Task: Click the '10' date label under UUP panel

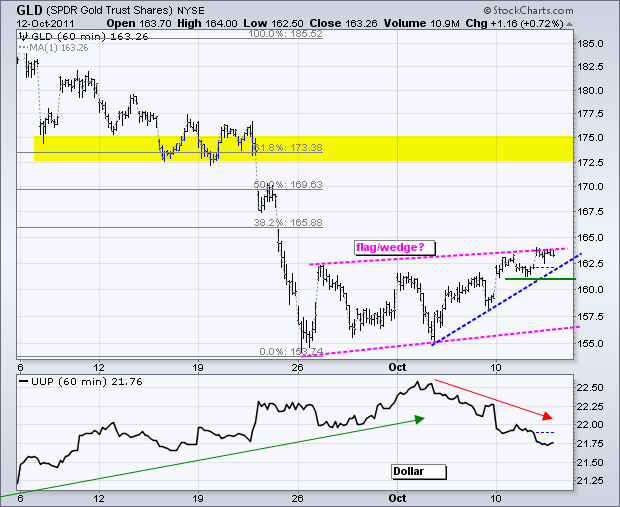Action: pos(496,498)
